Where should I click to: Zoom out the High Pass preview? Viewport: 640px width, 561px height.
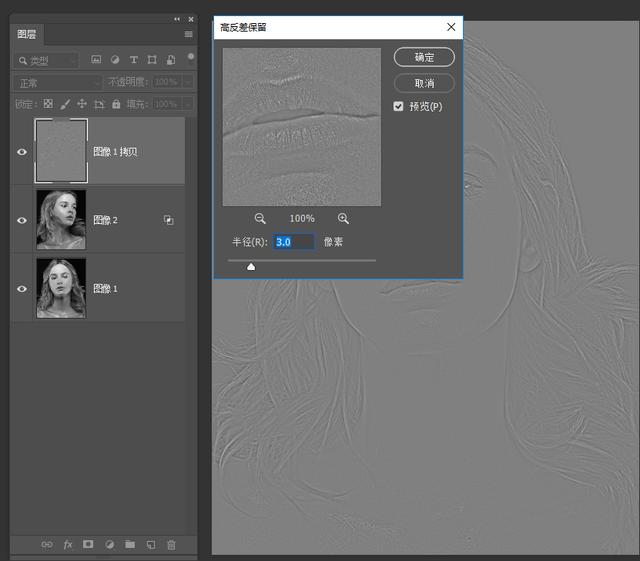(260, 218)
